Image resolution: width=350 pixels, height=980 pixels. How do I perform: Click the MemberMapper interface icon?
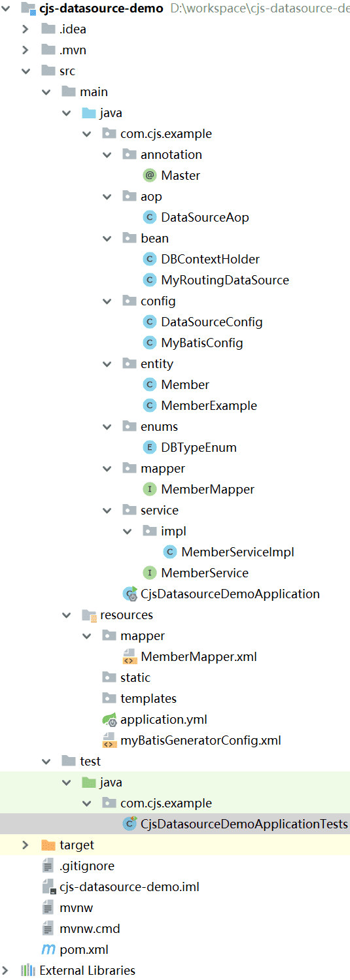point(150,489)
